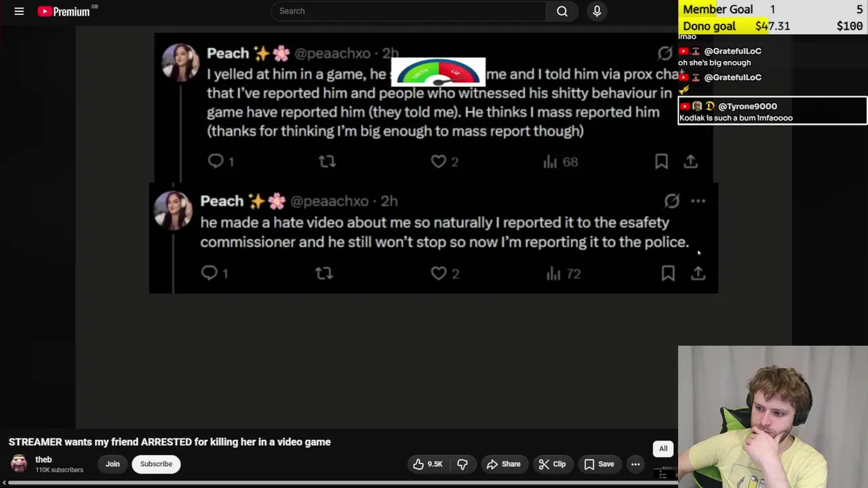Open the YouTube hamburger guide menu

pyautogui.click(x=19, y=11)
